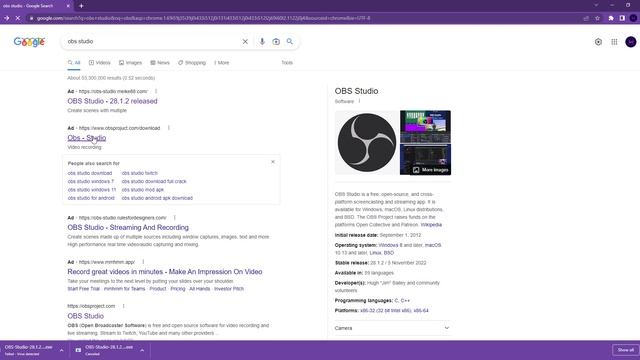
Task: Submit search with magnifier icon
Action: tap(289, 42)
